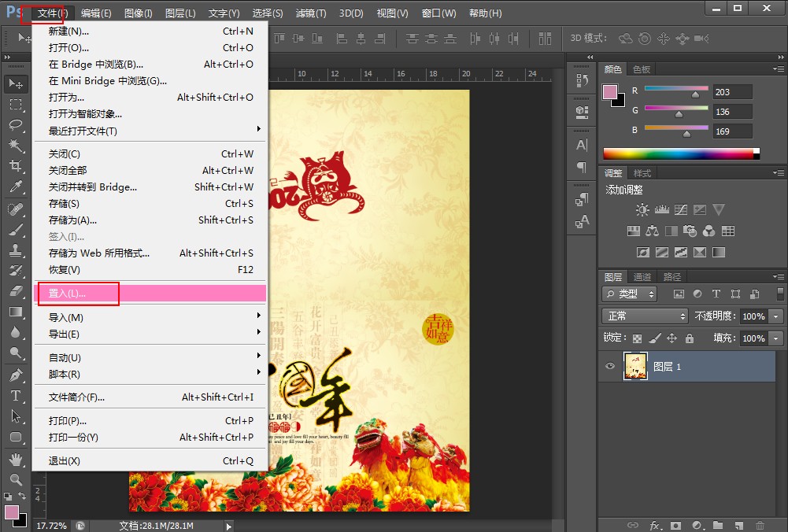Open the 填充 fill slider arrow
This screenshot has height=532, width=788.
click(x=776, y=338)
